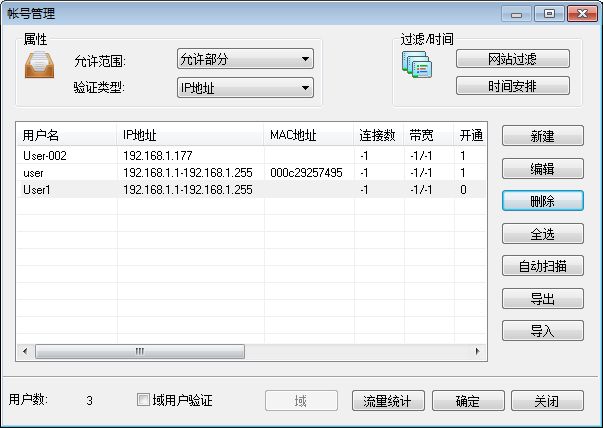Click the 网站过滤 button
This screenshot has width=603, height=428.
513,59
